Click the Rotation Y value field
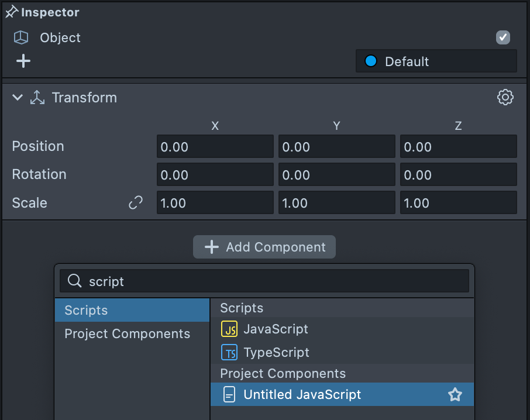 tap(336, 175)
